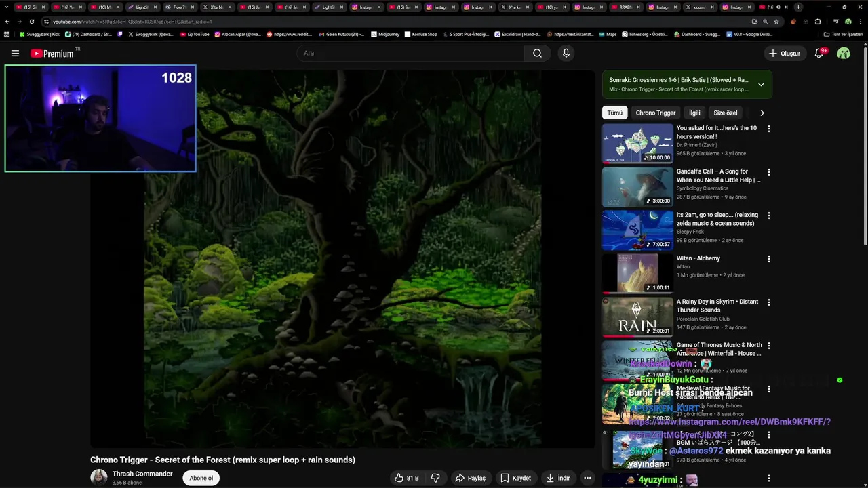Open options for Game of Thrones Music video
Image resolution: width=868 pixels, height=488 pixels.
point(768,346)
